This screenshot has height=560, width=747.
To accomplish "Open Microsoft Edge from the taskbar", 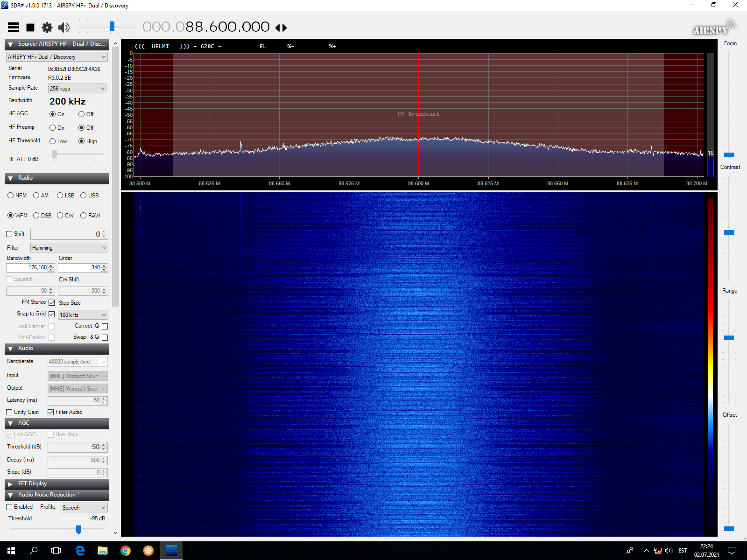I will click(80, 551).
